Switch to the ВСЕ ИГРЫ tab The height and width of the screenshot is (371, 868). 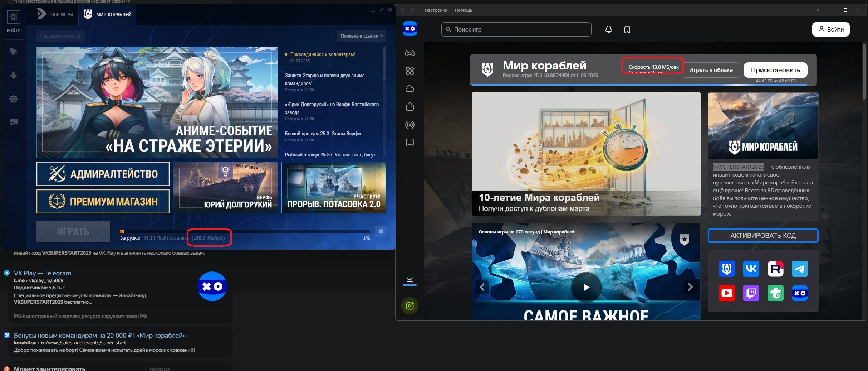55,14
